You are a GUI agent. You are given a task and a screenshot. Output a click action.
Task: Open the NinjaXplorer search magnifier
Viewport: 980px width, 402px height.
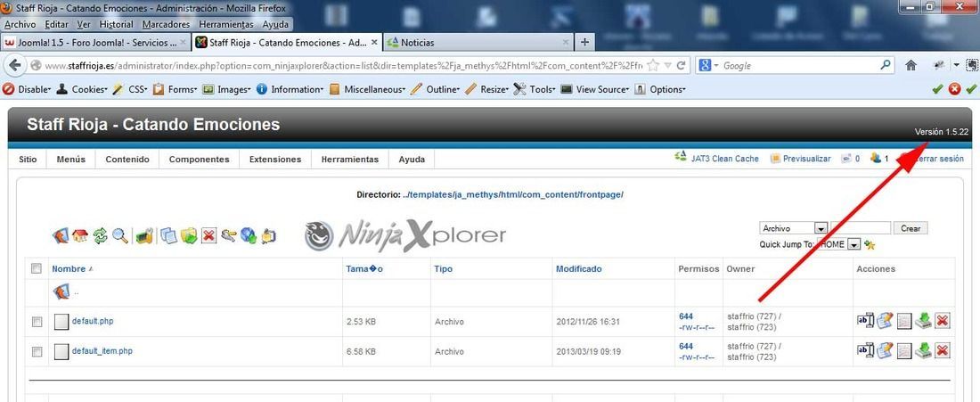(x=120, y=235)
